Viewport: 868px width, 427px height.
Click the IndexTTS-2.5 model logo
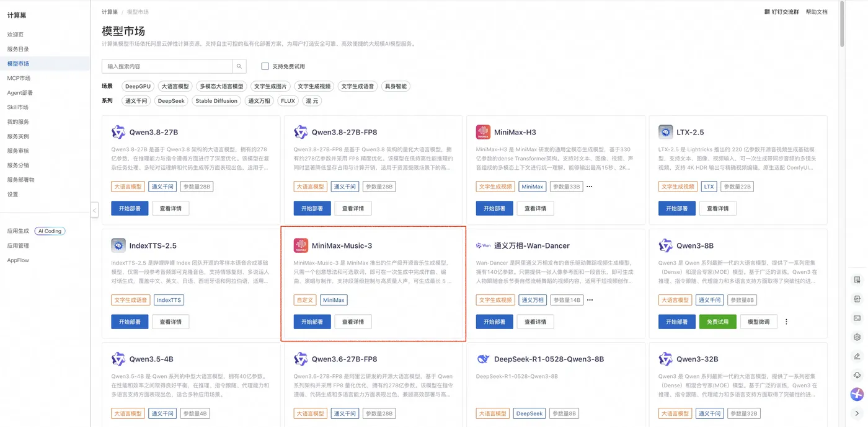[118, 245]
